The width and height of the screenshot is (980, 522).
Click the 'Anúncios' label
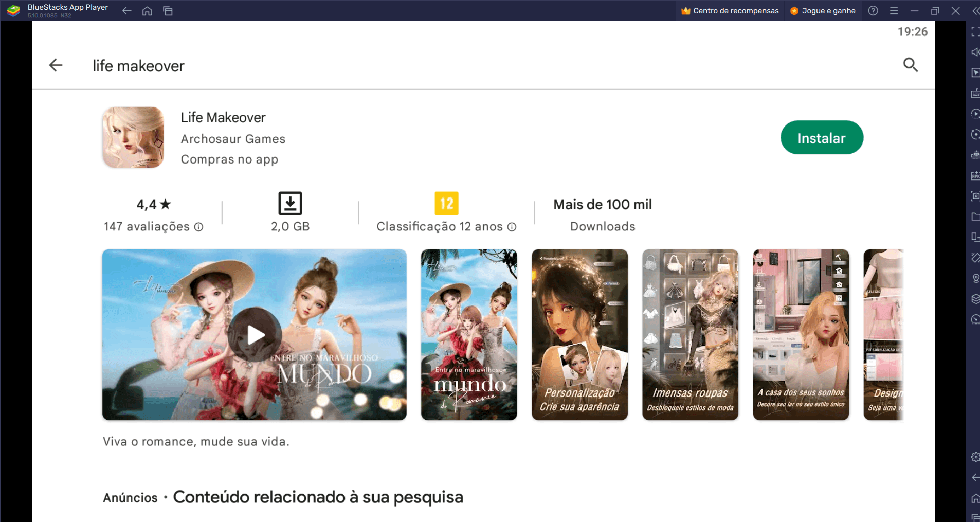coord(130,498)
